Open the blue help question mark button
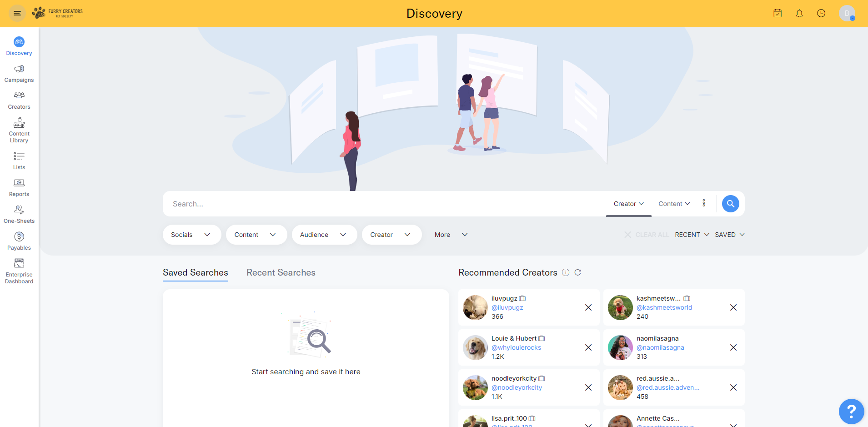This screenshot has height=427, width=868. pyautogui.click(x=851, y=411)
